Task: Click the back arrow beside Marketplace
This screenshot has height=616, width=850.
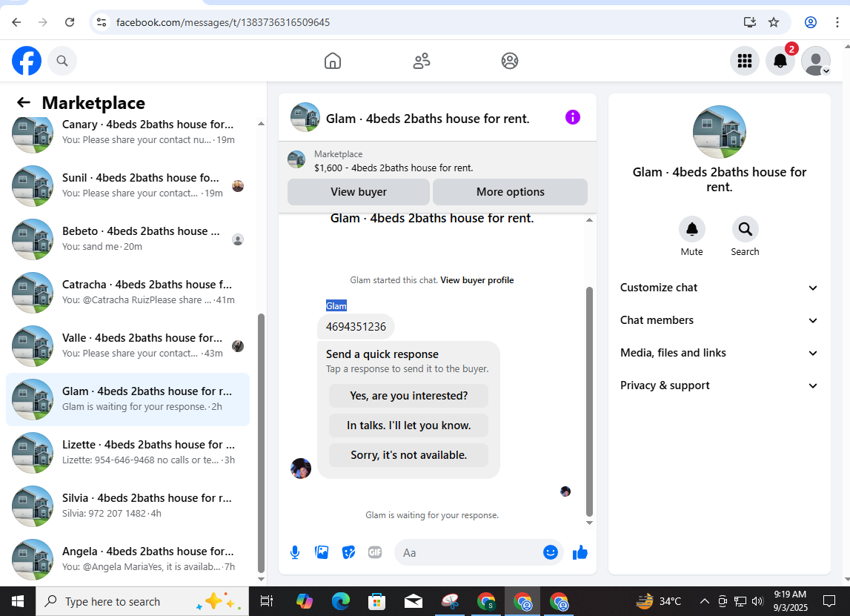Action: tap(23, 102)
